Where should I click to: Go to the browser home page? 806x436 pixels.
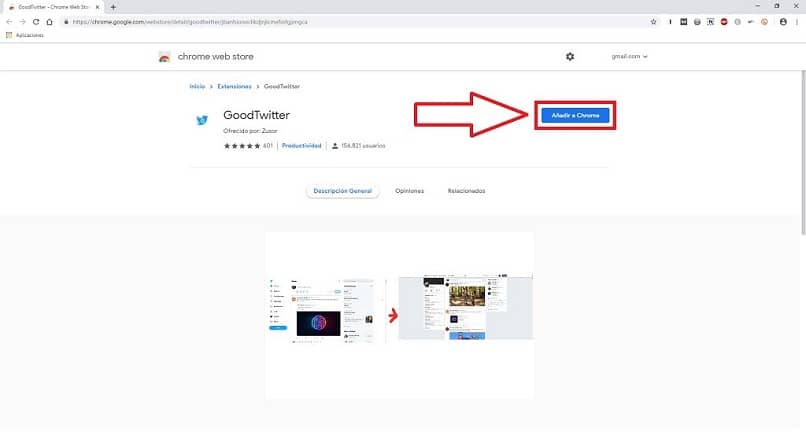click(x=49, y=22)
